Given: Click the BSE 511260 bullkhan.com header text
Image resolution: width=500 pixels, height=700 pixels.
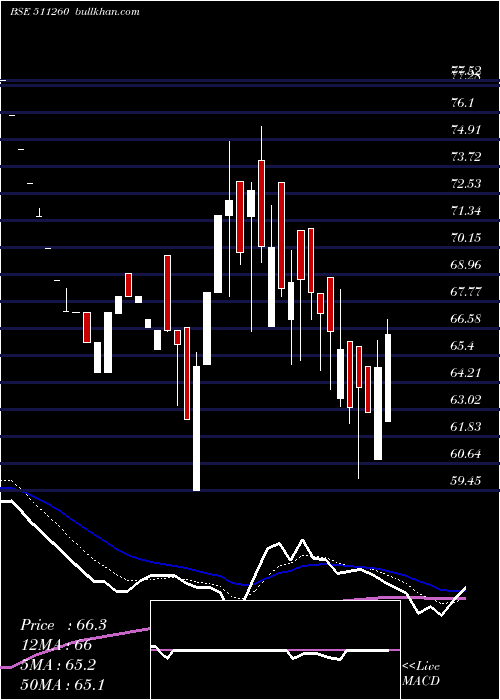Looking at the screenshot, I should point(75,12).
